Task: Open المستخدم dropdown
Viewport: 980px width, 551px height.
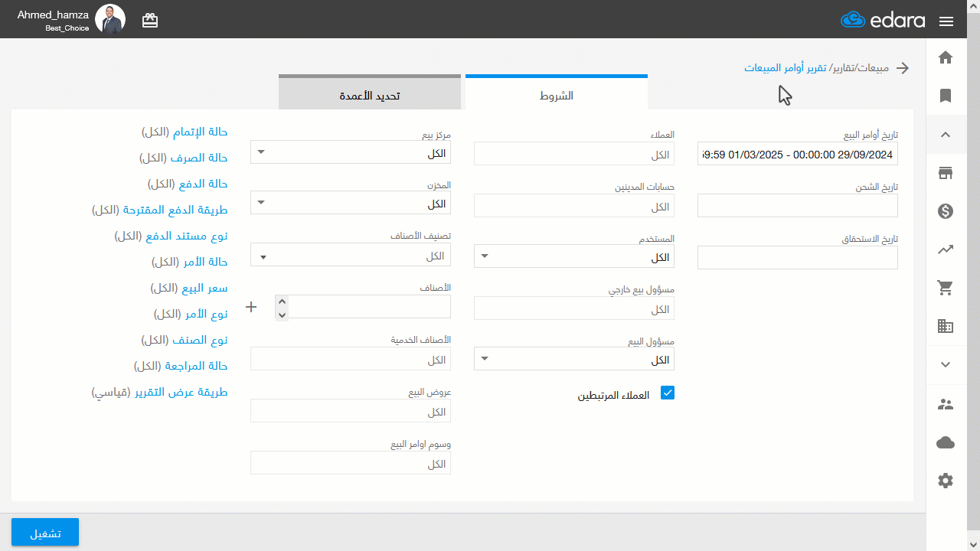Action: click(574, 256)
